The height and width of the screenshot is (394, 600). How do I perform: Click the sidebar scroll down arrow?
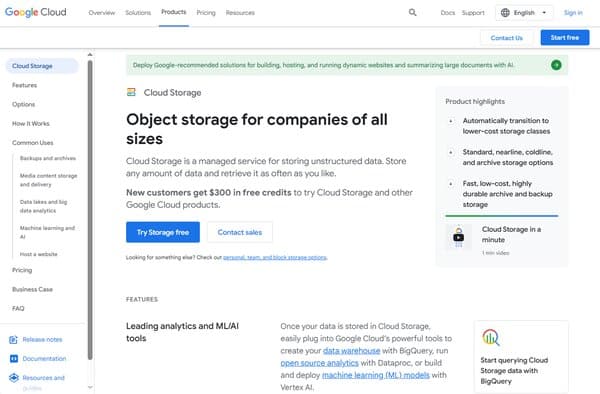pyautogui.click(x=90, y=387)
